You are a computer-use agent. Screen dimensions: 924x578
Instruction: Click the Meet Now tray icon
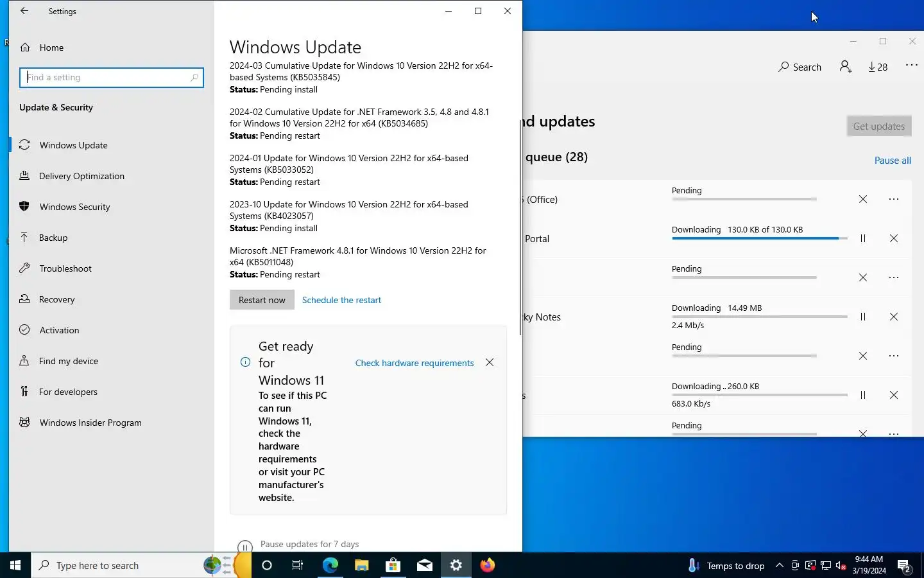click(795, 566)
